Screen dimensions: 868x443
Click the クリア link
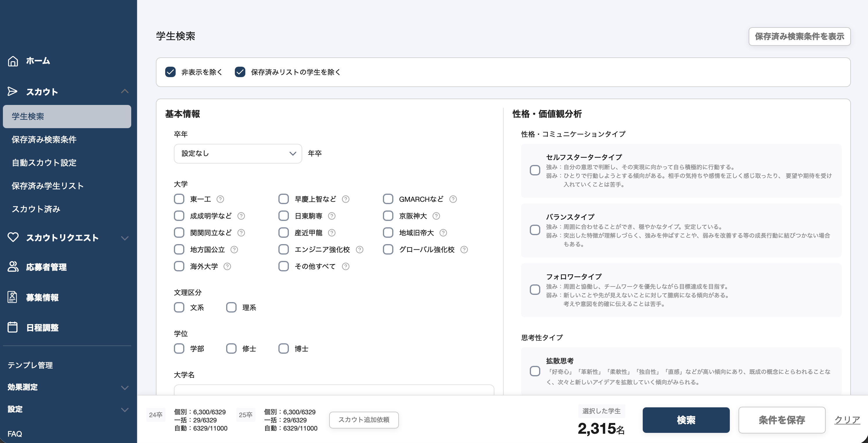[x=847, y=420]
